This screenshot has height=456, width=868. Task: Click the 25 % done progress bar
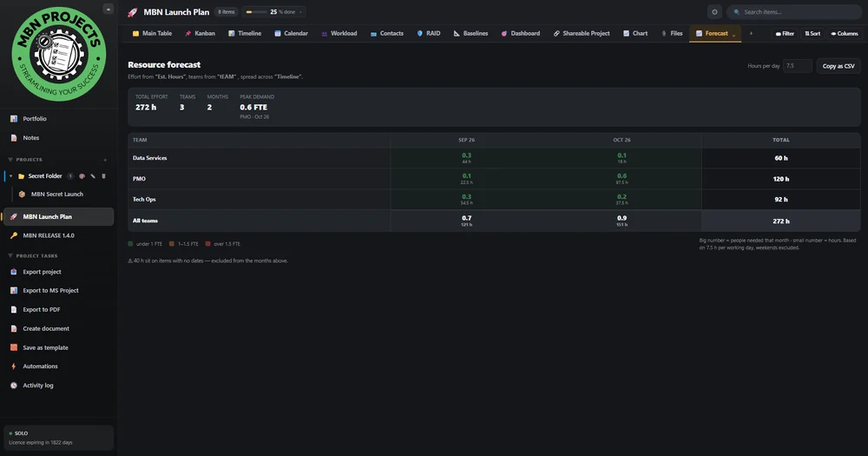256,11
